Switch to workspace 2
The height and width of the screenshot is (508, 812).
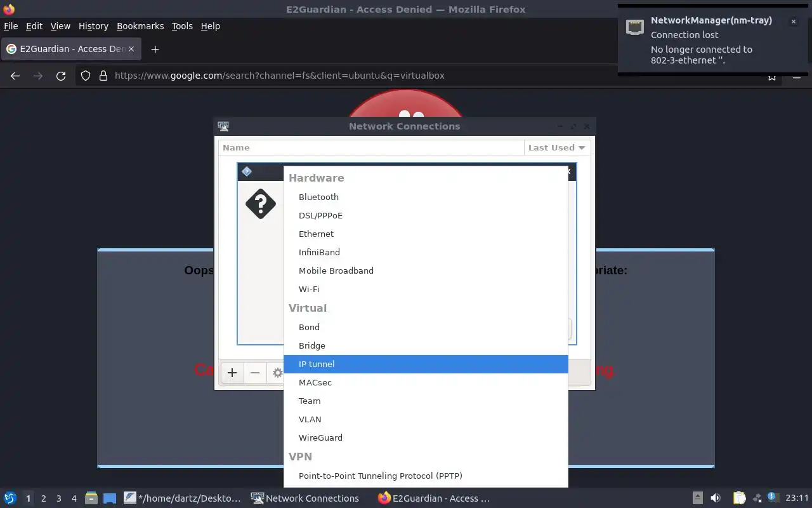(x=43, y=498)
